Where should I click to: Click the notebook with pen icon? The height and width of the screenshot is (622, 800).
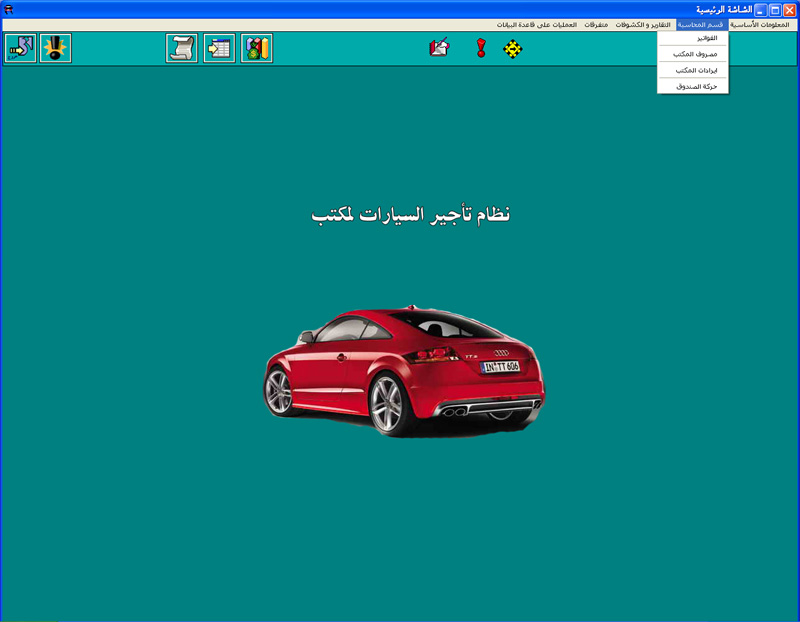point(439,48)
